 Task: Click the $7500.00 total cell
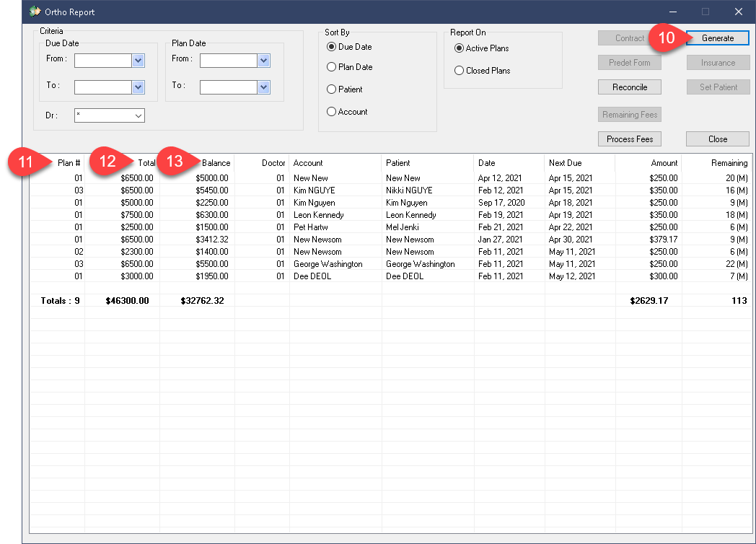(x=137, y=214)
